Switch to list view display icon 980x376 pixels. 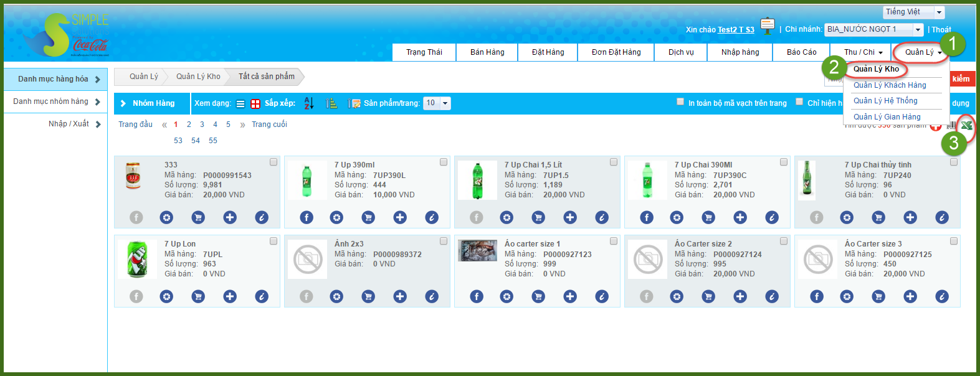[x=240, y=104]
